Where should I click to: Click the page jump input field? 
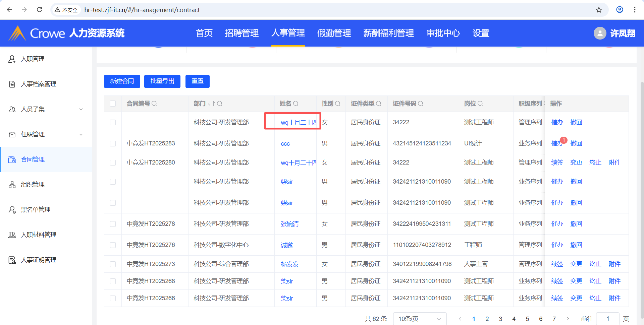pyautogui.click(x=607, y=319)
